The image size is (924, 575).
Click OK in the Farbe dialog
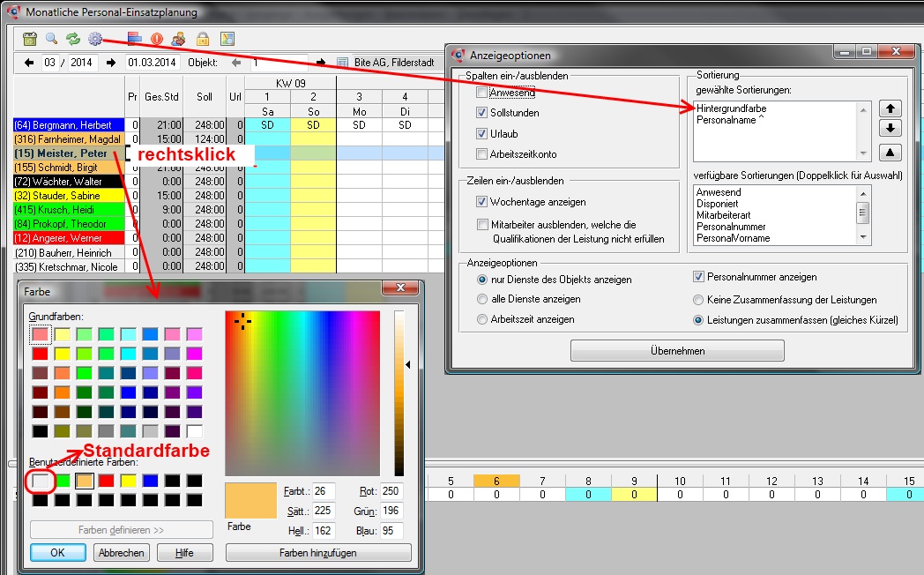pyautogui.click(x=58, y=553)
